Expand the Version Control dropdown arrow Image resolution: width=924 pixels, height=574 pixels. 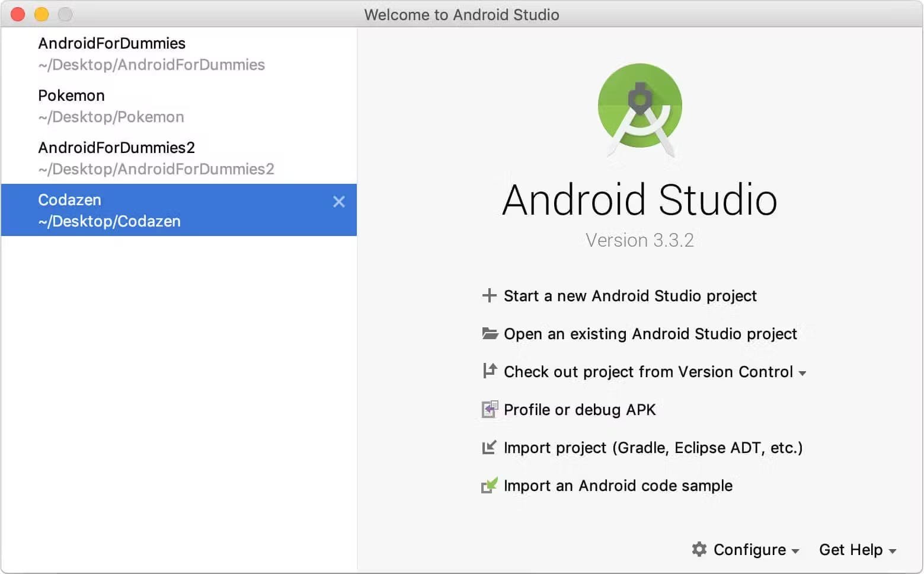[x=802, y=374]
